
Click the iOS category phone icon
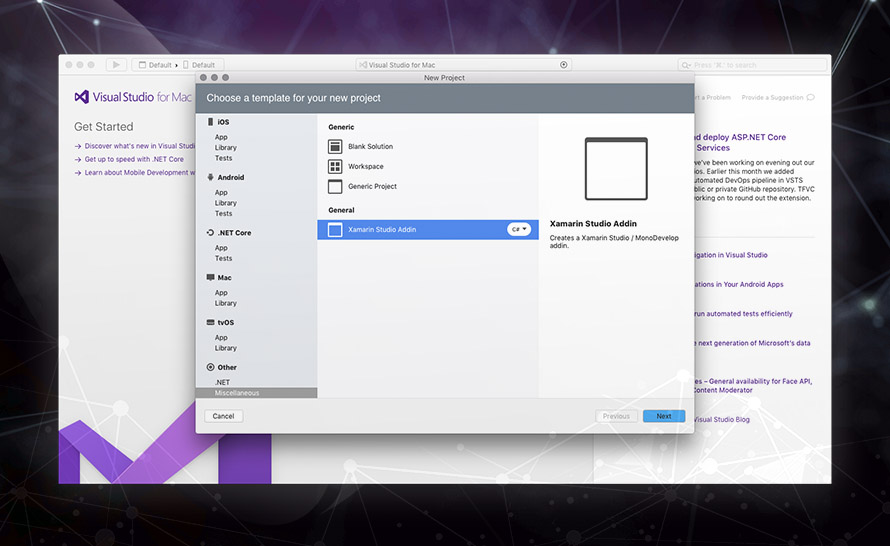click(x=211, y=121)
